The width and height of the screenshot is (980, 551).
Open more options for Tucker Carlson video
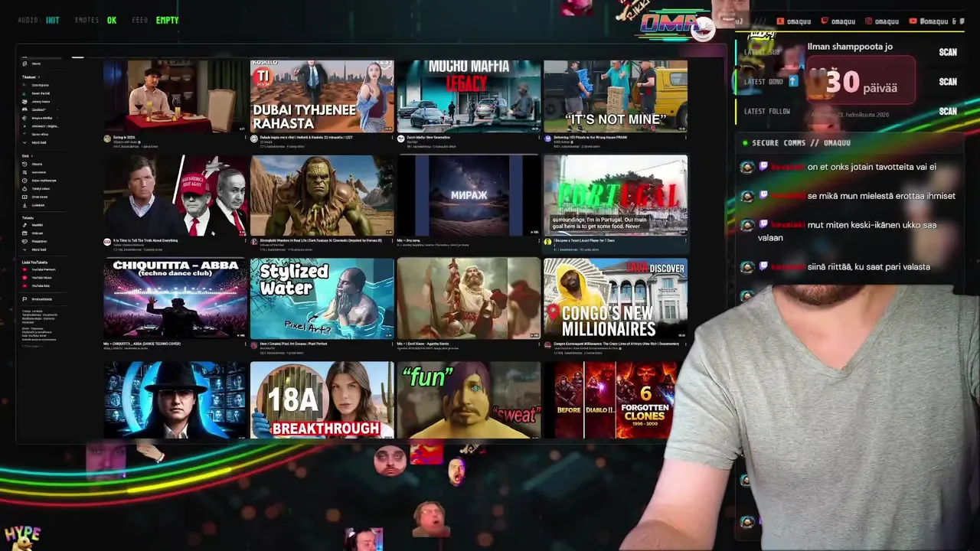(246, 241)
